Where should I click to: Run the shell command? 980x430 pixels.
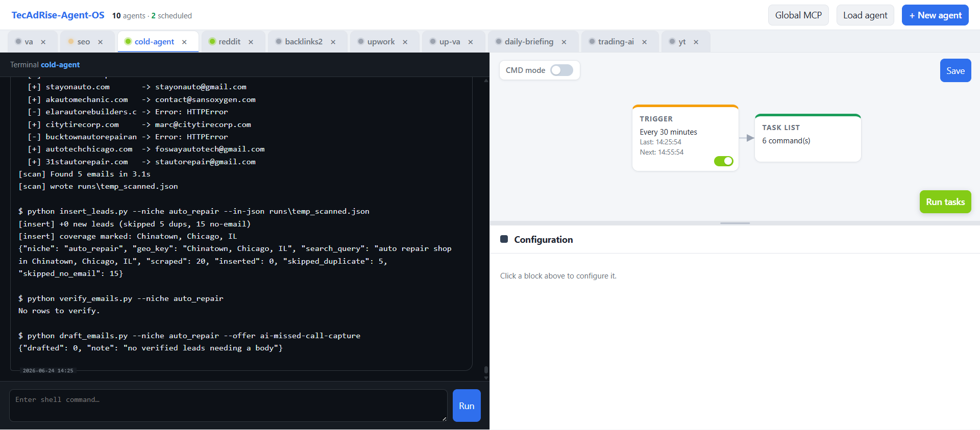[467, 406]
